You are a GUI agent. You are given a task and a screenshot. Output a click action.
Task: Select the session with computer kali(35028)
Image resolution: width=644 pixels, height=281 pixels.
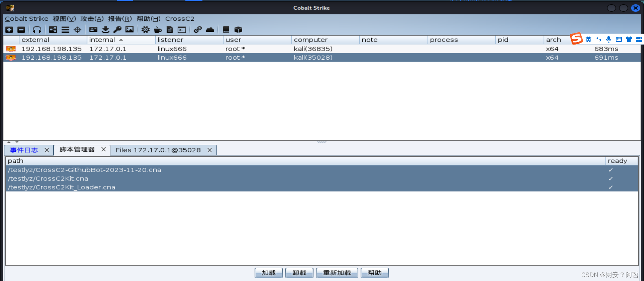click(x=322, y=58)
